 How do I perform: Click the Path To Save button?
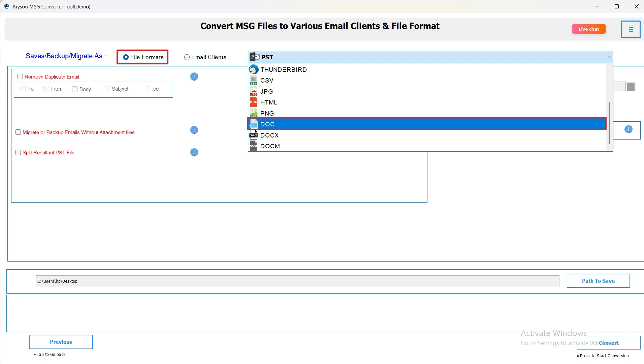click(x=598, y=281)
